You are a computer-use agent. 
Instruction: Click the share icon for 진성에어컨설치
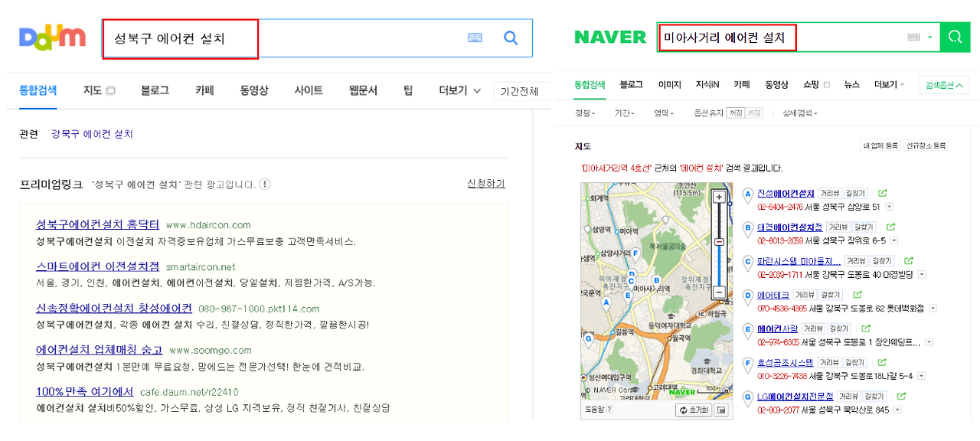(882, 194)
